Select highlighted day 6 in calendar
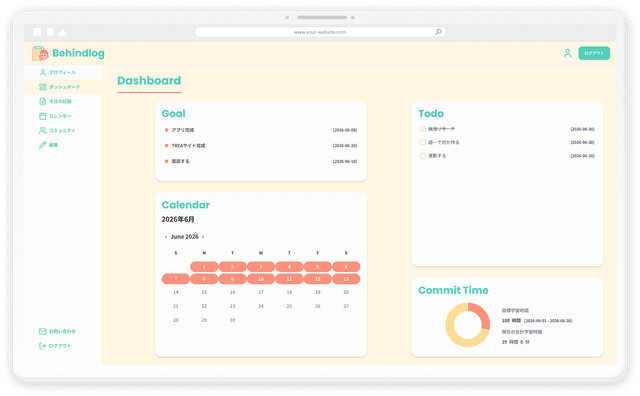The height and width of the screenshot is (396, 640). coord(346,267)
